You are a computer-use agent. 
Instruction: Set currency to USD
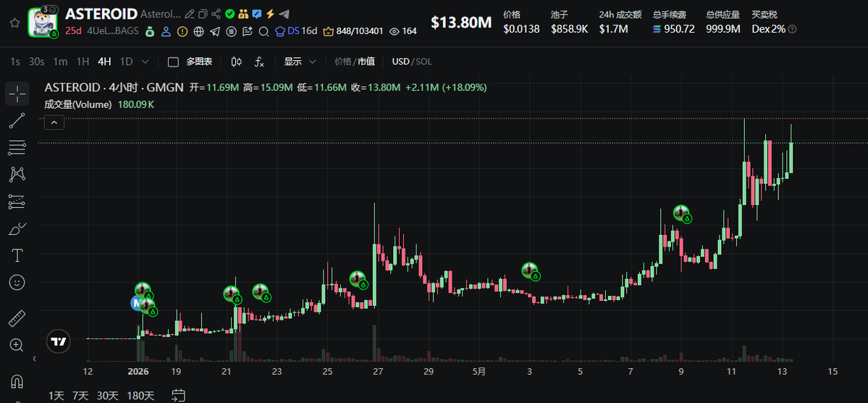(x=400, y=62)
